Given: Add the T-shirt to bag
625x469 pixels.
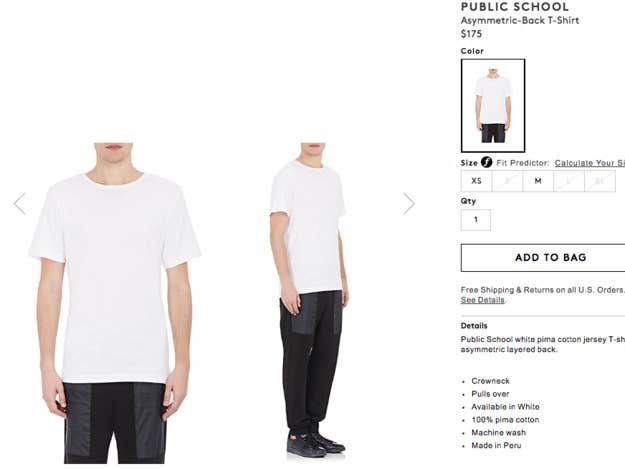Looking at the screenshot, I should (543, 257).
